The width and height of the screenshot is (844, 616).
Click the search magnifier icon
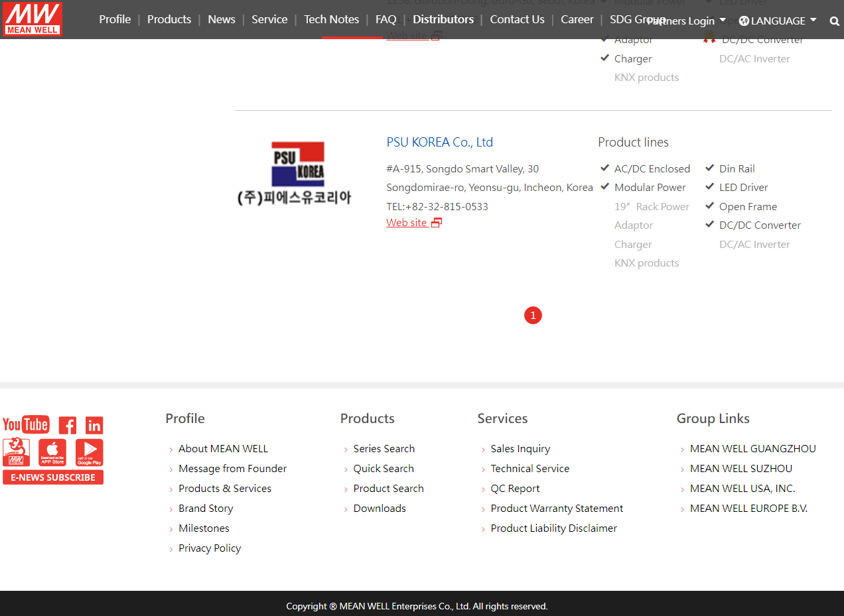click(x=834, y=21)
